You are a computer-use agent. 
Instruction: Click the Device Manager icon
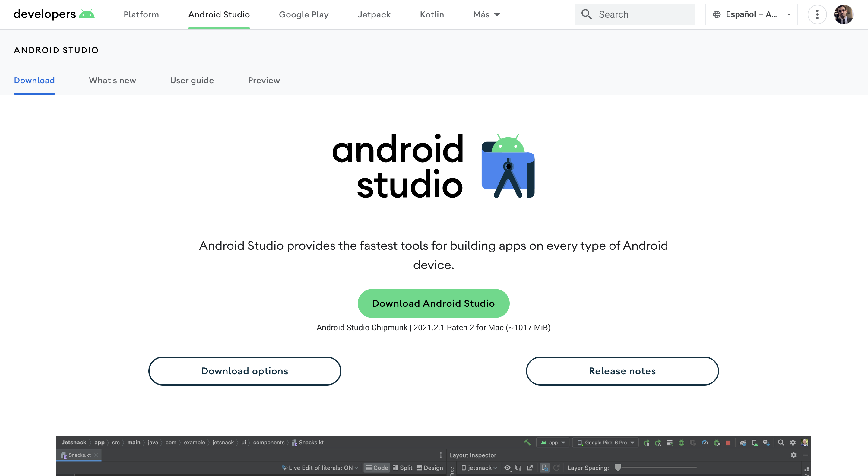pos(755,443)
